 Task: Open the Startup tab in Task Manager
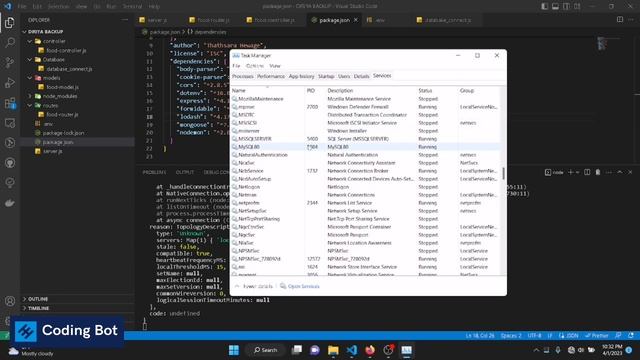tap(326, 76)
